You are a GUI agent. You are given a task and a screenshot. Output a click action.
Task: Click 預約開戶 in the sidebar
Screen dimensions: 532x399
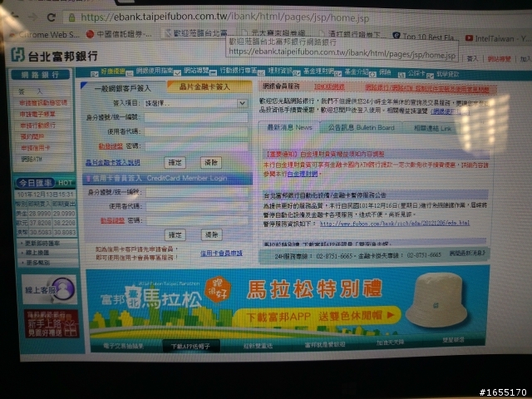(x=32, y=136)
